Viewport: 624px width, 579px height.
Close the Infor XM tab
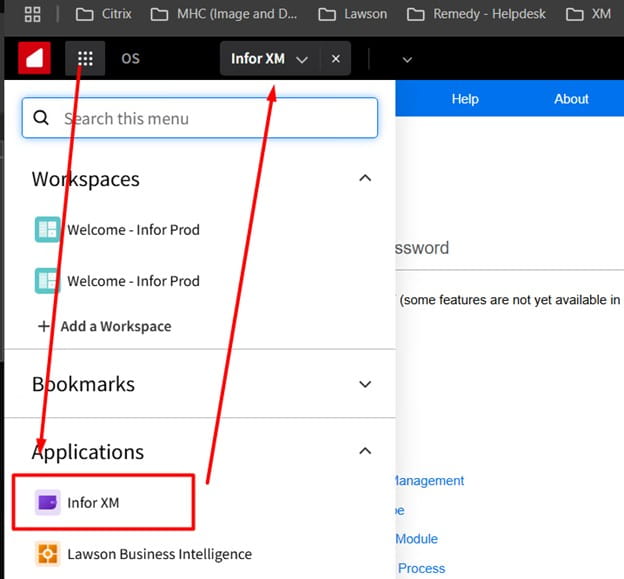point(335,59)
